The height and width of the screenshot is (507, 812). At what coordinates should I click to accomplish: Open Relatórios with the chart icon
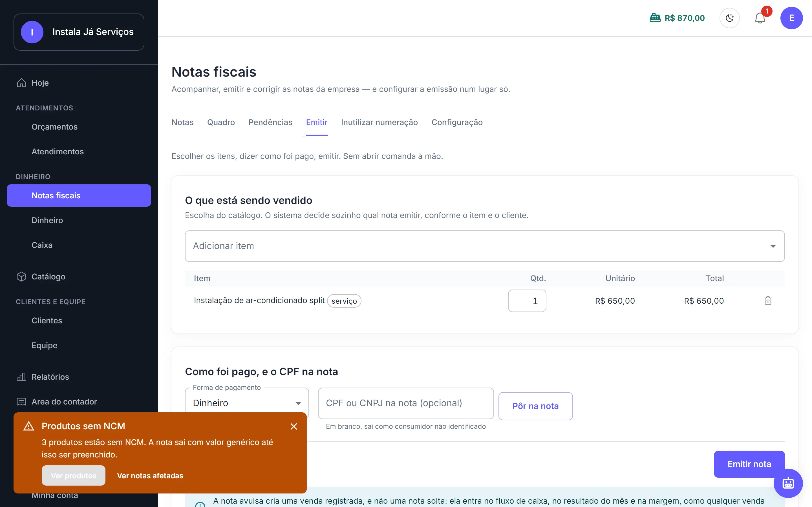(x=21, y=377)
